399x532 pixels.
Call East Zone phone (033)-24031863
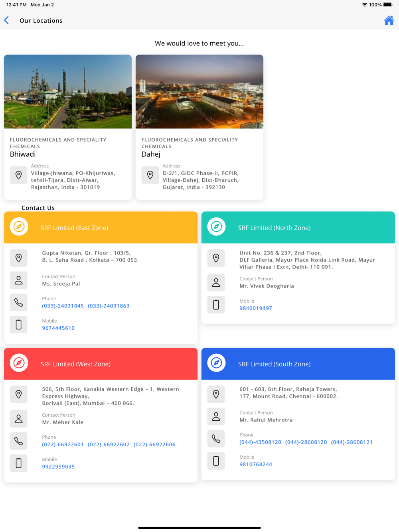[x=109, y=306]
